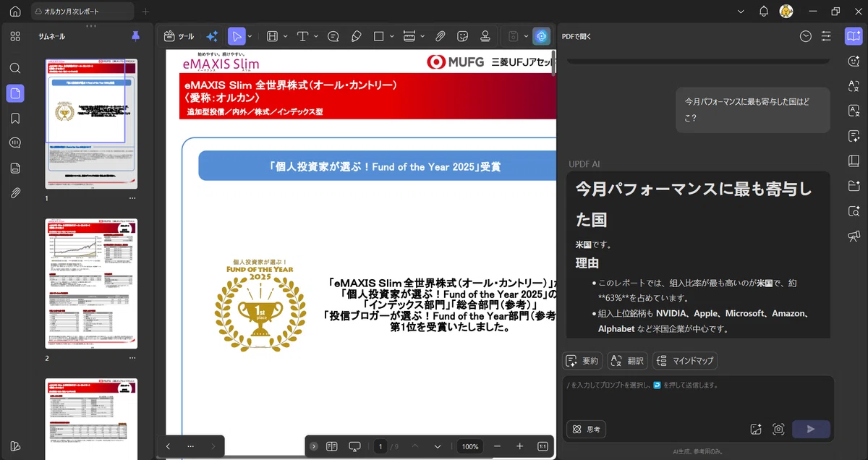
Task: Select the text comment tool
Action: point(302,36)
